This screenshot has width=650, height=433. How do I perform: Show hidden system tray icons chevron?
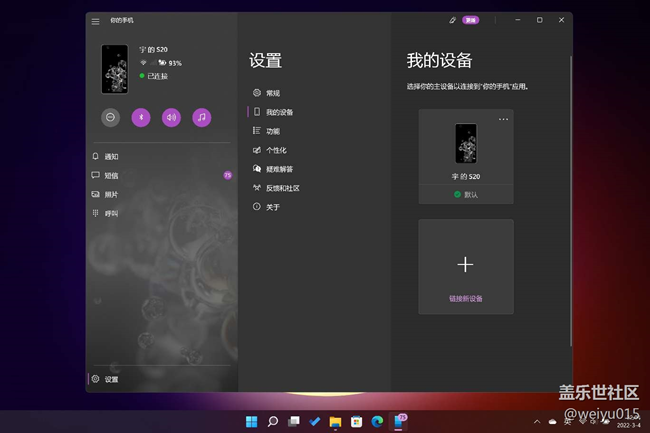click(538, 422)
